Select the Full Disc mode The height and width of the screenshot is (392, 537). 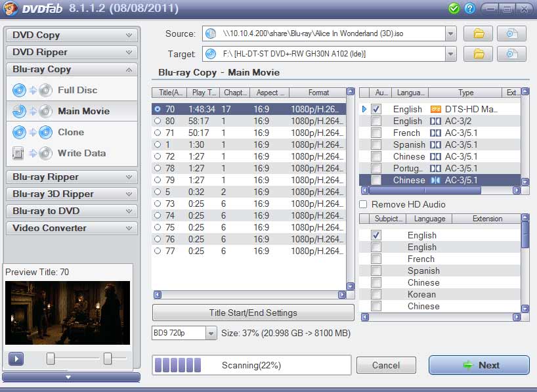point(72,90)
